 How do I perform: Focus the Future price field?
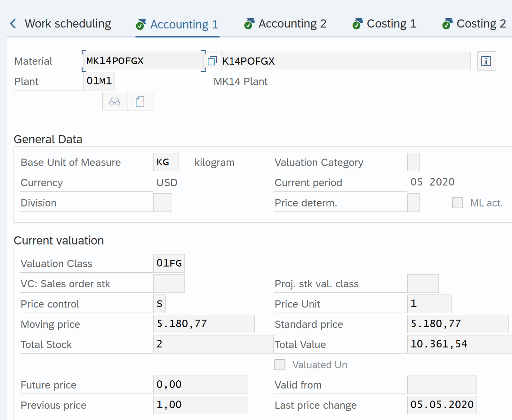pyautogui.click(x=200, y=385)
